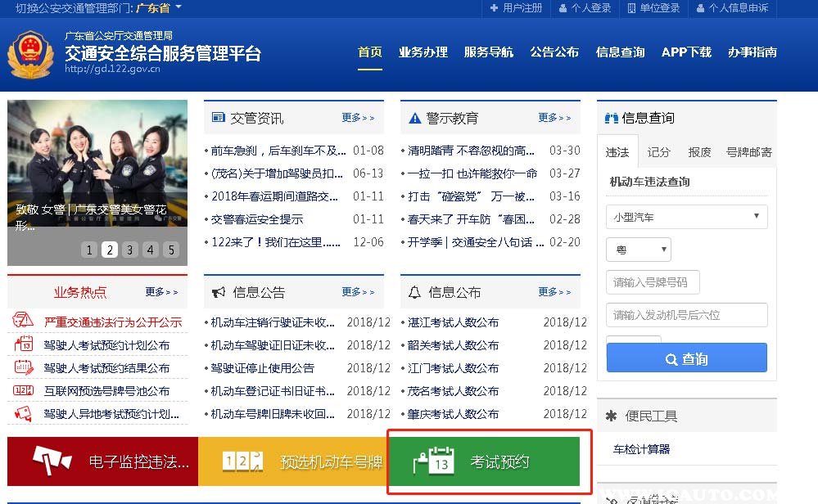Click the camera icon on 电子监控违法 banner

52,462
